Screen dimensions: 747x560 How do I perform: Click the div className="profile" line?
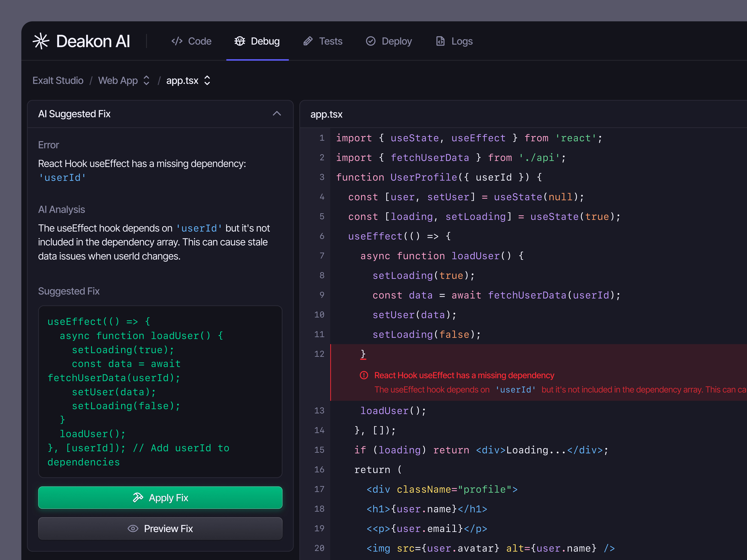pyautogui.click(x=442, y=489)
